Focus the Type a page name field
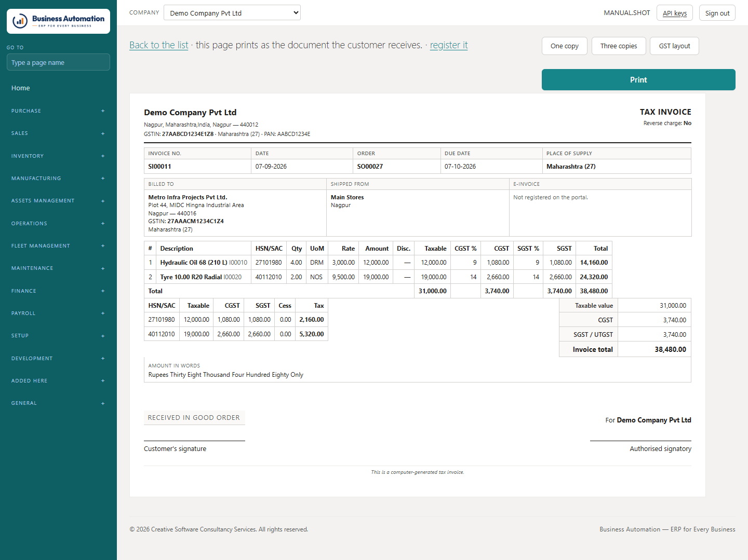Viewport: 748px width, 560px height. coord(58,62)
